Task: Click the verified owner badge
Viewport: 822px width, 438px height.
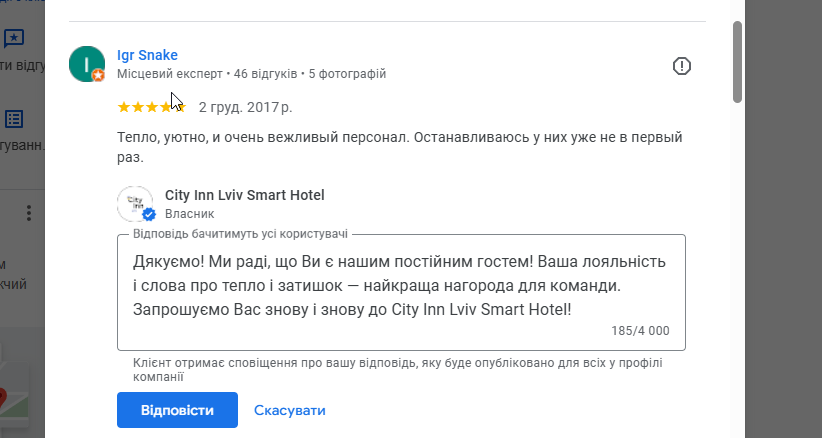Action: [x=149, y=215]
